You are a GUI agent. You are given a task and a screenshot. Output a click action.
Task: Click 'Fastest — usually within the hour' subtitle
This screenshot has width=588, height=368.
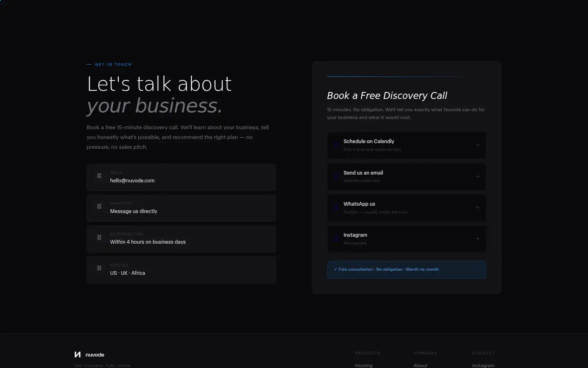coord(376,212)
